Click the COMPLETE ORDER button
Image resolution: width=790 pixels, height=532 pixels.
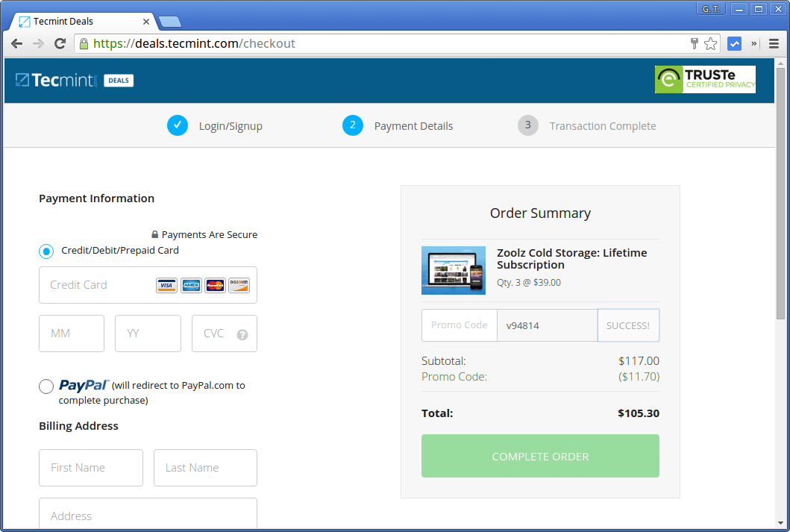point(540,455)
